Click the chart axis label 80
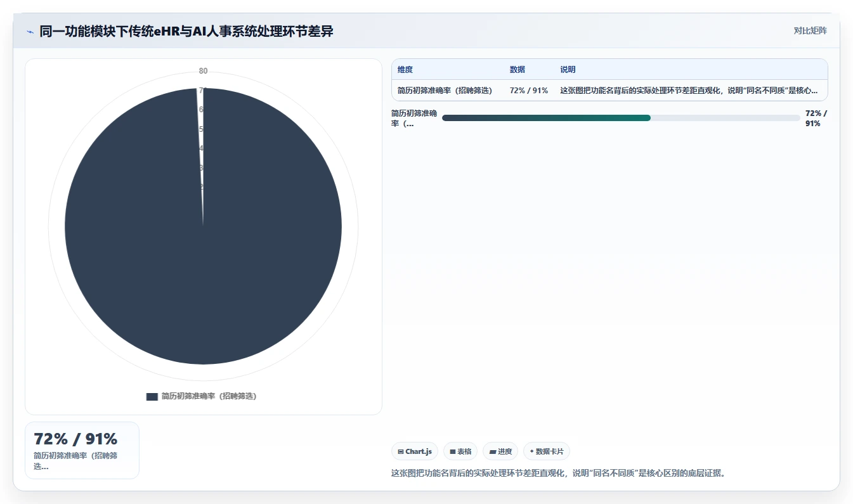This screenshot has height=504, width=853. (203, 71)
